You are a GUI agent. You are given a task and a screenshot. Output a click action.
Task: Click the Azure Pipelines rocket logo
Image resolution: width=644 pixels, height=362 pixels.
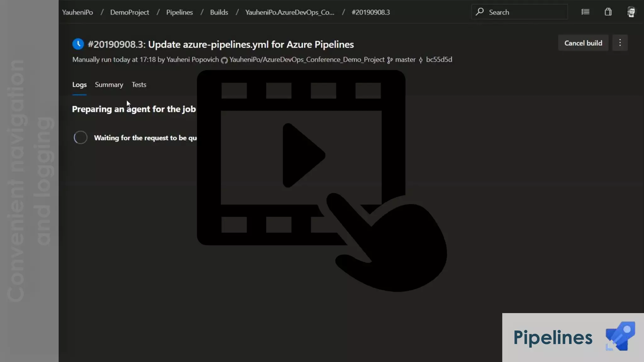coord(620,336)
